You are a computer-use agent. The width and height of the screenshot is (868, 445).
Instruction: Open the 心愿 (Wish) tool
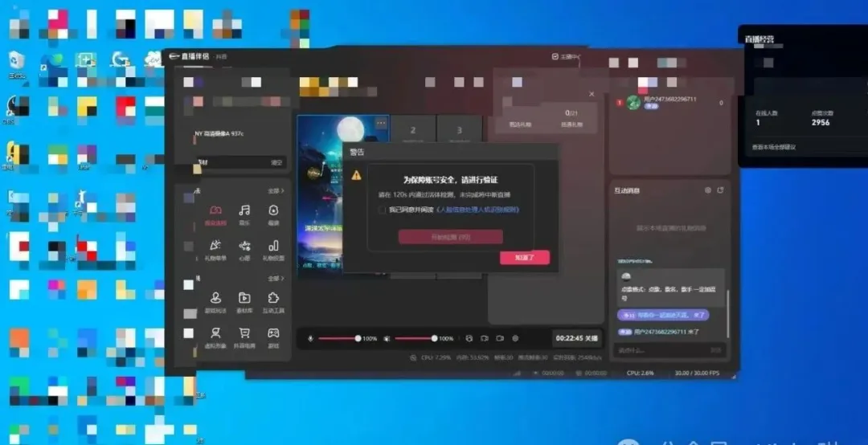244,246
